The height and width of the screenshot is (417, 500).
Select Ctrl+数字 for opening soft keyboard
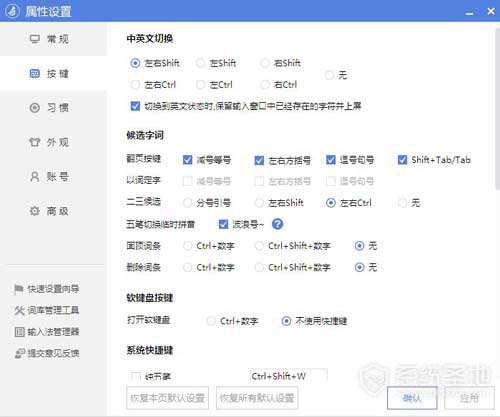pyautogui.click(x=211, y=321)
